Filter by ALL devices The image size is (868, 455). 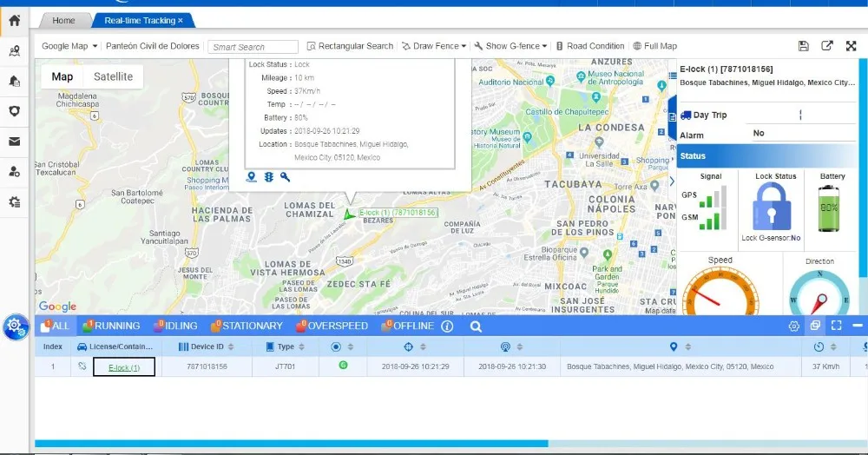[x=55, y=326]
